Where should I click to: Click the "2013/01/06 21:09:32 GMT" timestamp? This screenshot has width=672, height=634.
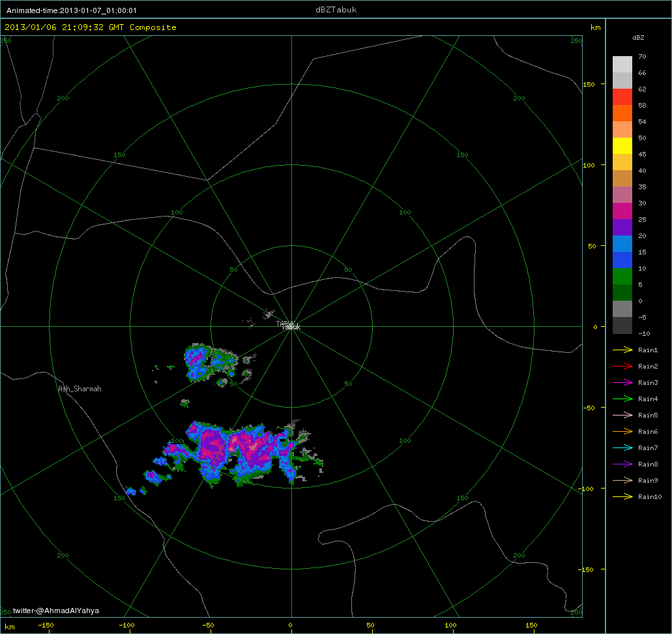[65, 27]
